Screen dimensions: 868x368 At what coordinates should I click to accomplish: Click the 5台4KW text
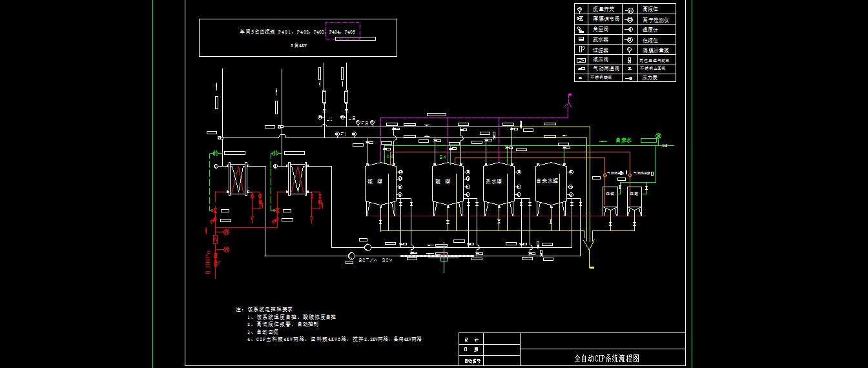[x=298, y=45]
